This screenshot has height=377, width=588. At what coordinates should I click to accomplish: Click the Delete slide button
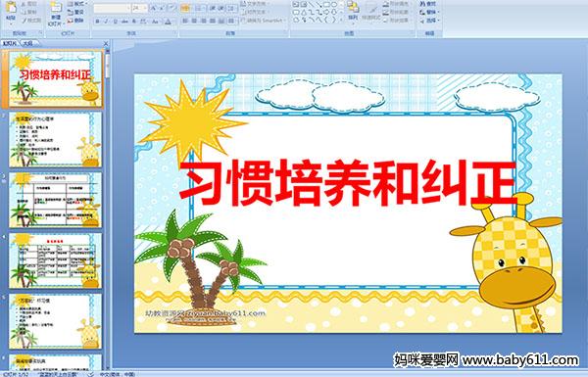(x=76, y=21)
